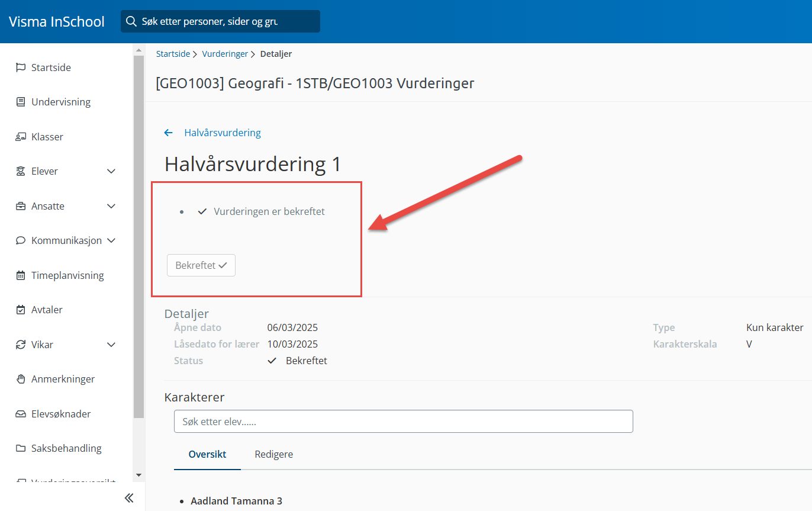Open Saksbehandling in the sidebar menu
812x511 pixels.
[66, 448]
